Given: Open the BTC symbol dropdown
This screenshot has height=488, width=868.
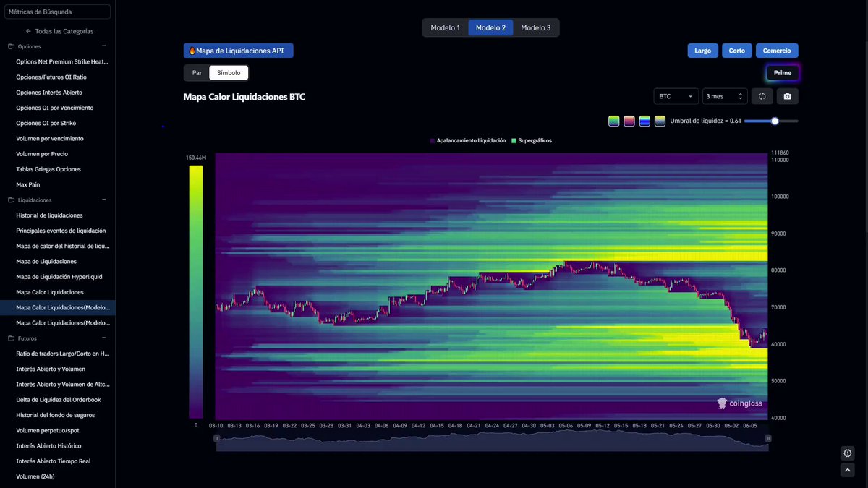Looking at the screenshot, I should (676, 96).
